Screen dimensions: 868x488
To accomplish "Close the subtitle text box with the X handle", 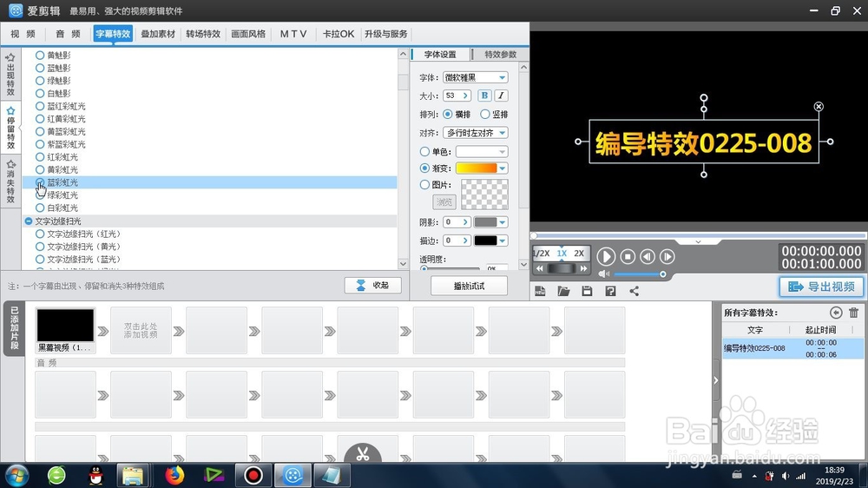I will click(819, 106).
